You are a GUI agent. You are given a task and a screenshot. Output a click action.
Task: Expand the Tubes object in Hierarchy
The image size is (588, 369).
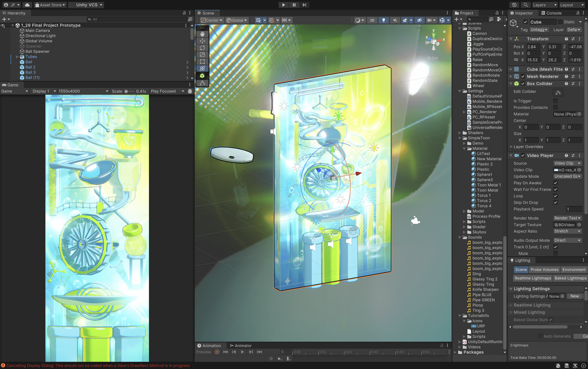[x=17, y=57]
